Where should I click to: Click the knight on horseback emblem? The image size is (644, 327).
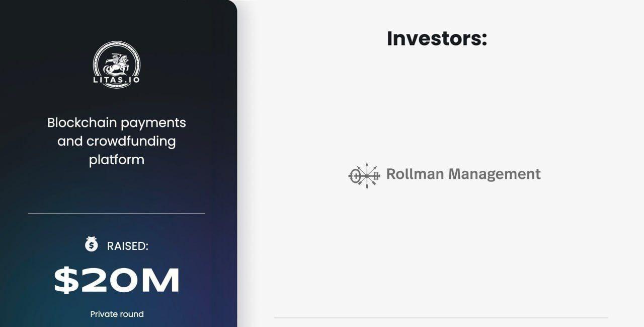tap(116, 63)
